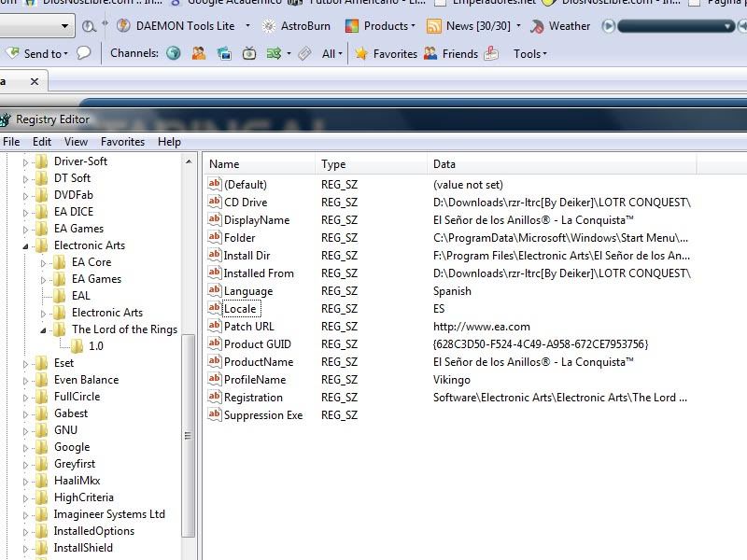This screenshot has height=560, width=747.
Task: Click the Registry Editor title bar icon
Action: coord(5,119)
